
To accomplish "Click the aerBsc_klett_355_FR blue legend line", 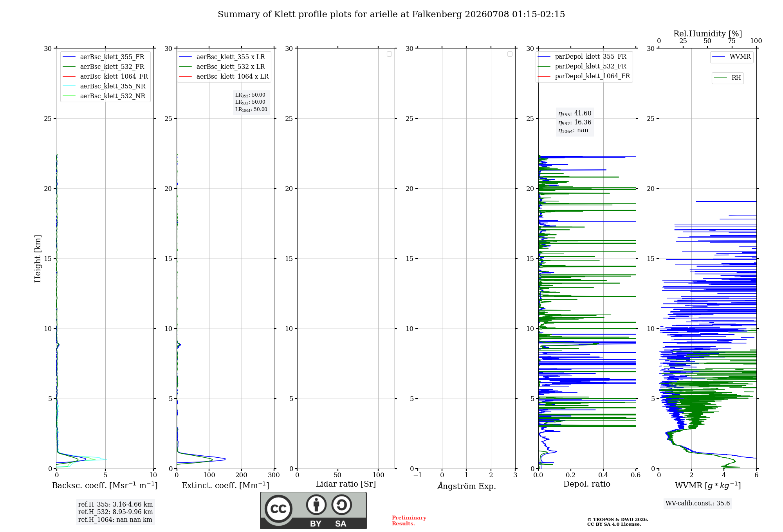I will pyautogui.click(x=69, y=57).
